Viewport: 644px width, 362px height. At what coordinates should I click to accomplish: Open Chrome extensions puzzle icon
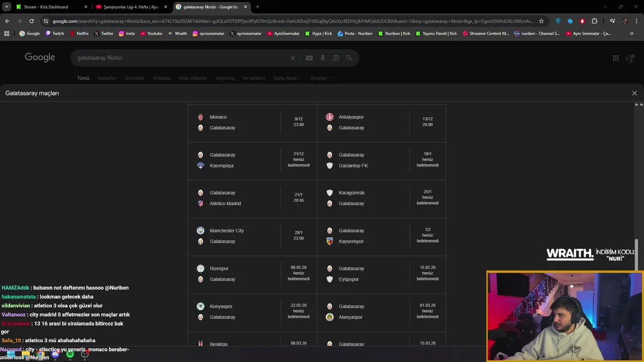[595, 21]
